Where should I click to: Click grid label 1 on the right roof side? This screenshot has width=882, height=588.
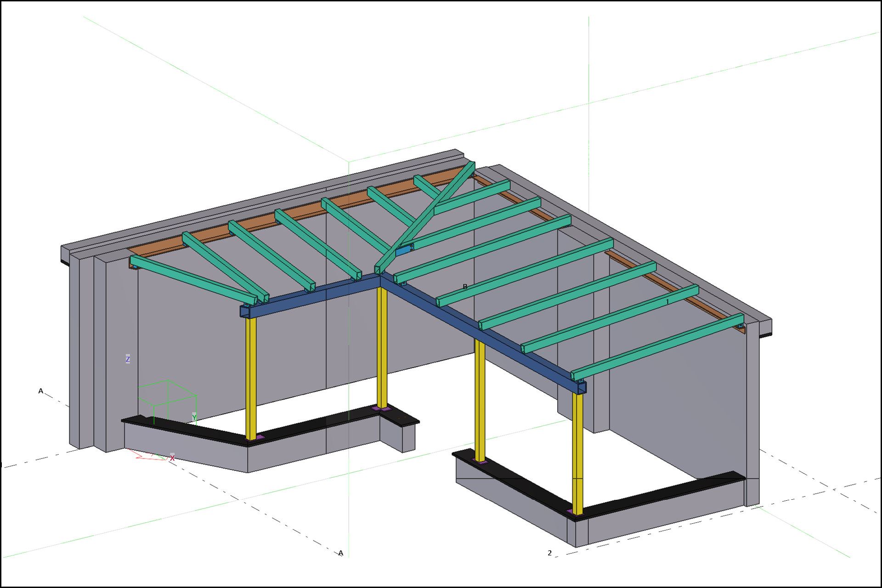click(x=667, y=302)
